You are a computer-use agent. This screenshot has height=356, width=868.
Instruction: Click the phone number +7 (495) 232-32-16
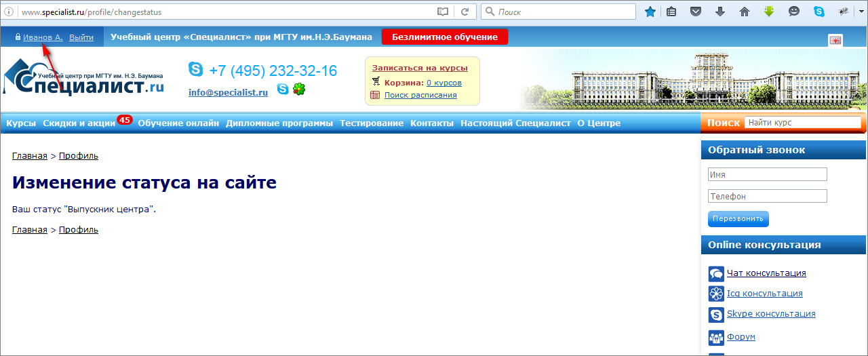[x=273, y=71]
